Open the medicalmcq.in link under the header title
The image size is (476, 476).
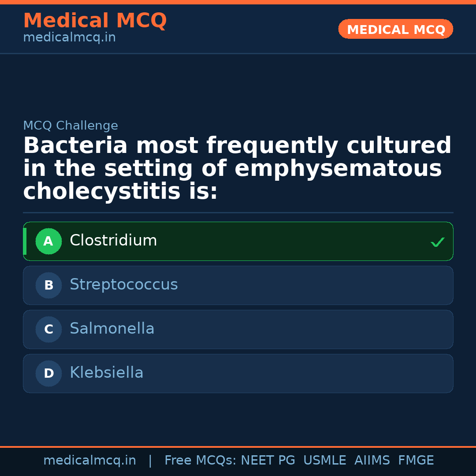point(69,38)
